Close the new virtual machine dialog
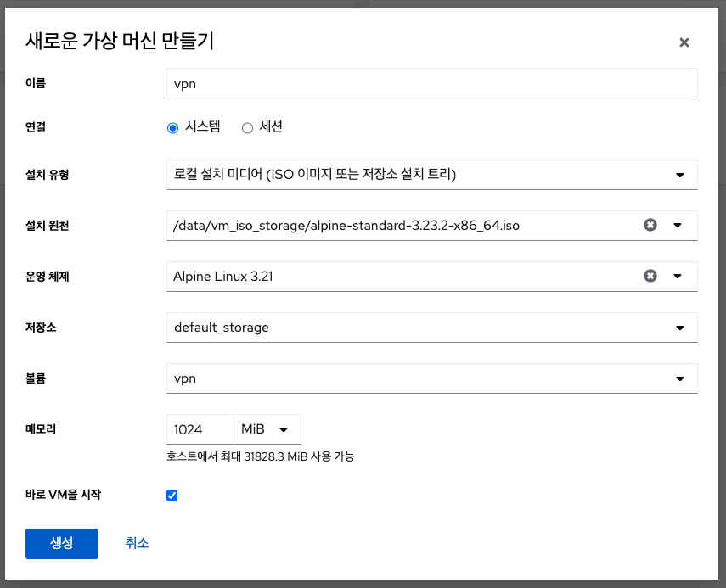 (x=684, y=42)
